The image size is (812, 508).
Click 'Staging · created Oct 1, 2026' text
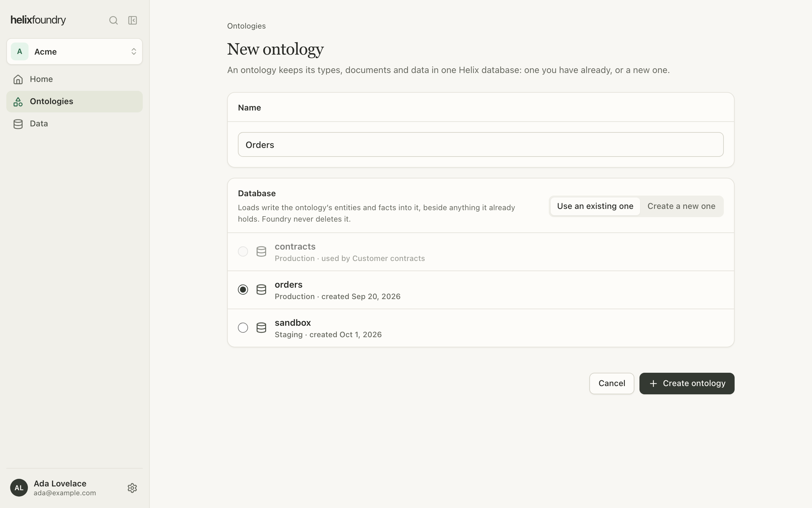pos(328,335)
